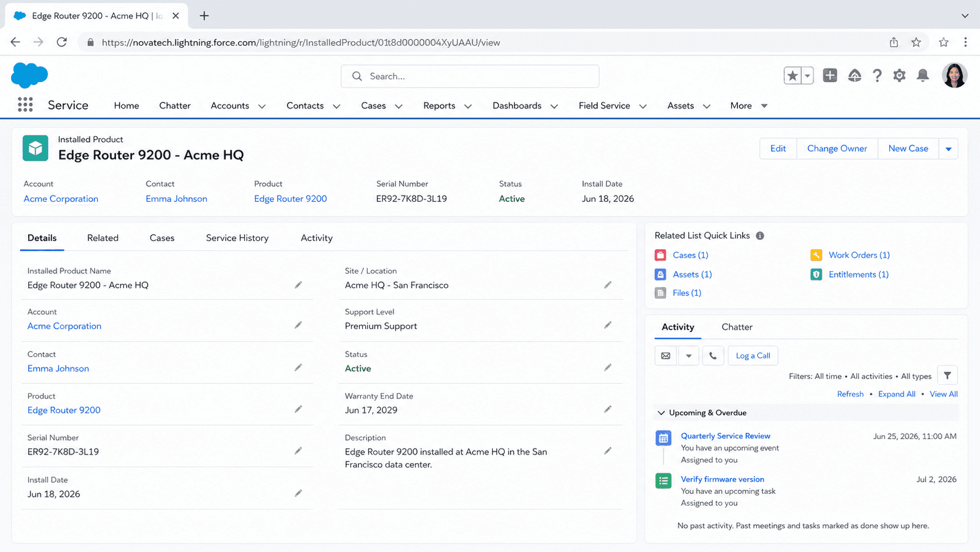Open the Accounts nav dropdown chevron
Image resolution: width=980 pixels, height=552 pixels.
pyautogui.click(x=262, y=106)
